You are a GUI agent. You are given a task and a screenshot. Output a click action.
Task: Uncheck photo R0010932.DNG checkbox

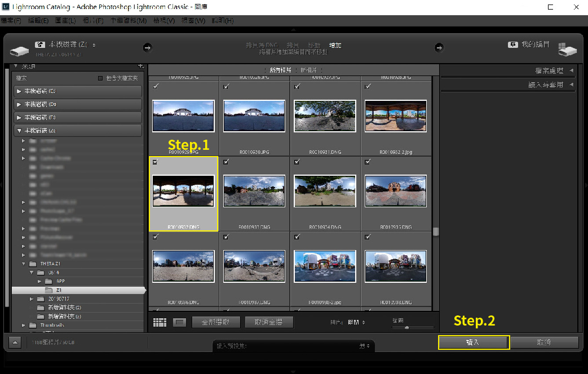(x=155, y=162)
